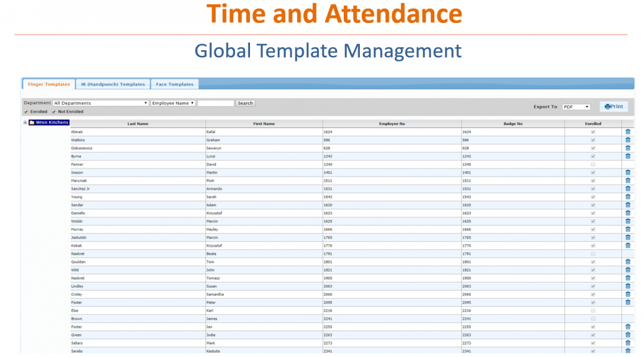Open the All Departments dropdown

click(101, 103)
